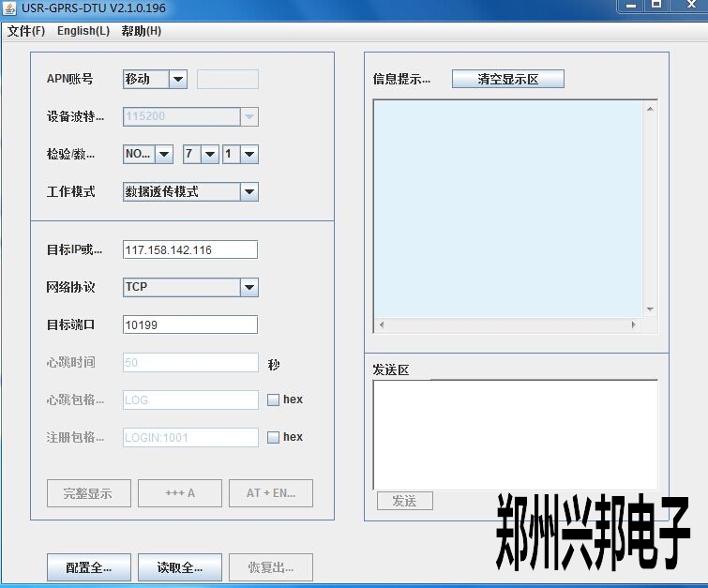This screenshot has width=708, height=588.
Task: Open the English(L) language menu
Action: (x=83, y=31)
